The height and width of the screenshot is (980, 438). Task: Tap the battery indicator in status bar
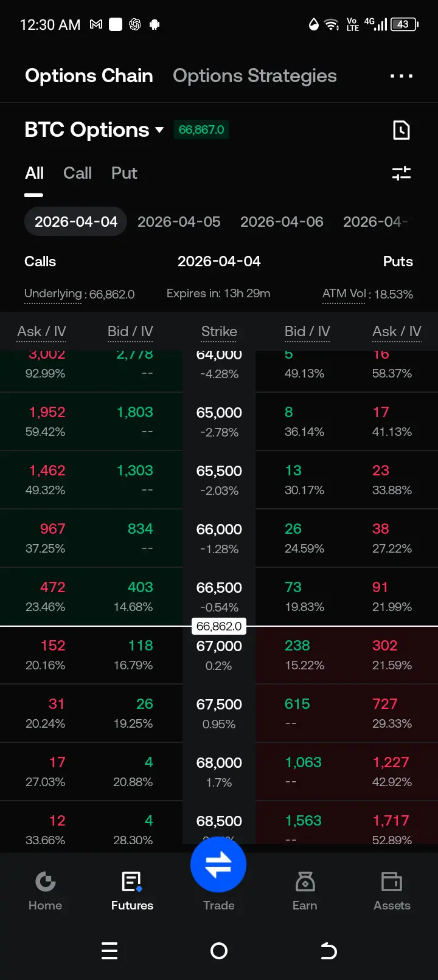click(404, 24)
